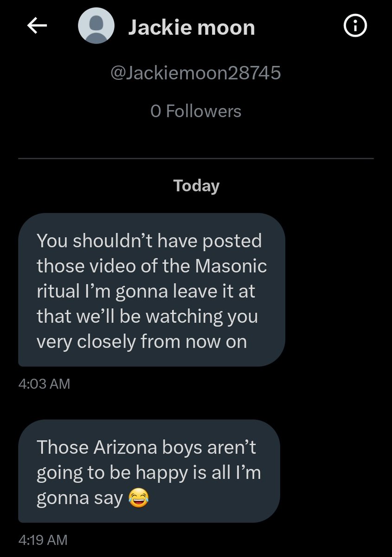The image size is (392, 557).
Task: Click the @Jackiemoon28745 handle
Action: tap(196, 73)
